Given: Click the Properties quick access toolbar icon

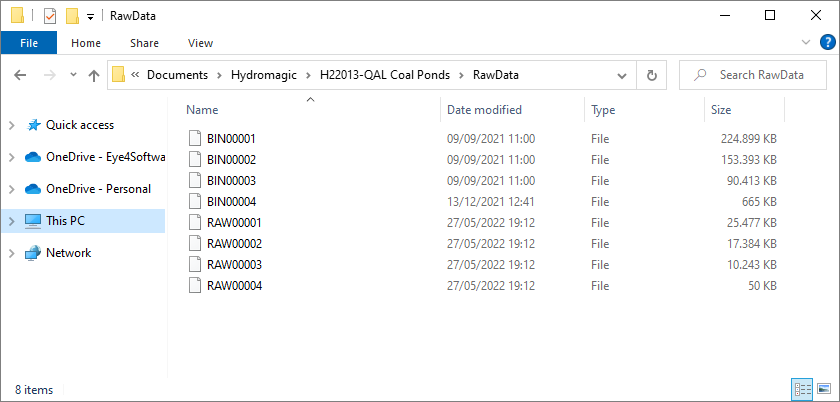Looking at the screenshot, I should [x=49, y=16].
